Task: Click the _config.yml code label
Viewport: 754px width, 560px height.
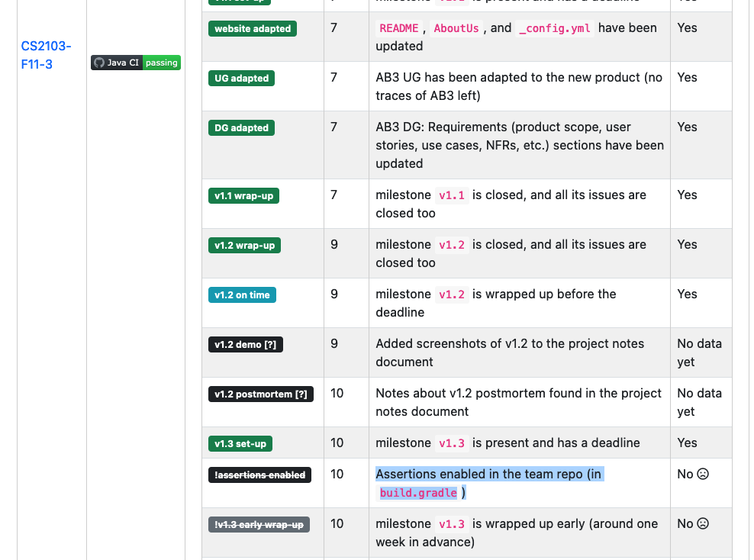Action: point(554,28)
